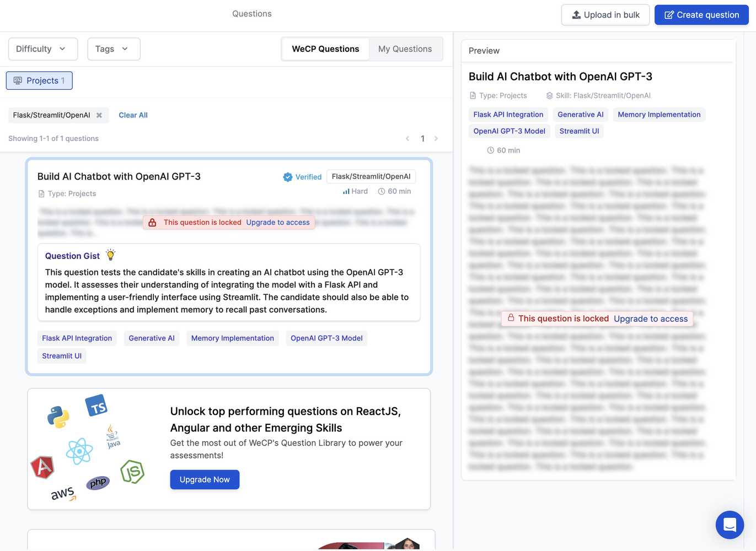Click the Clear All link

pyautogui.click(x=133, y=115)
